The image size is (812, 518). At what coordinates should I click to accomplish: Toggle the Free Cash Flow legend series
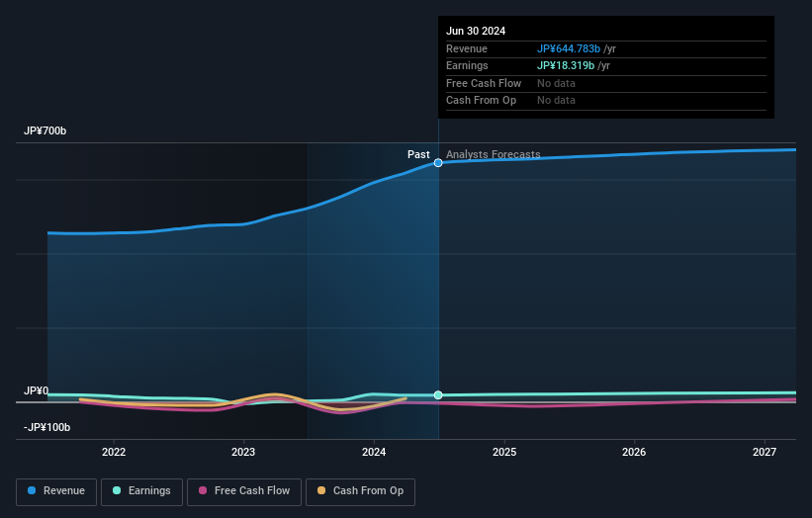coord(244,491)
